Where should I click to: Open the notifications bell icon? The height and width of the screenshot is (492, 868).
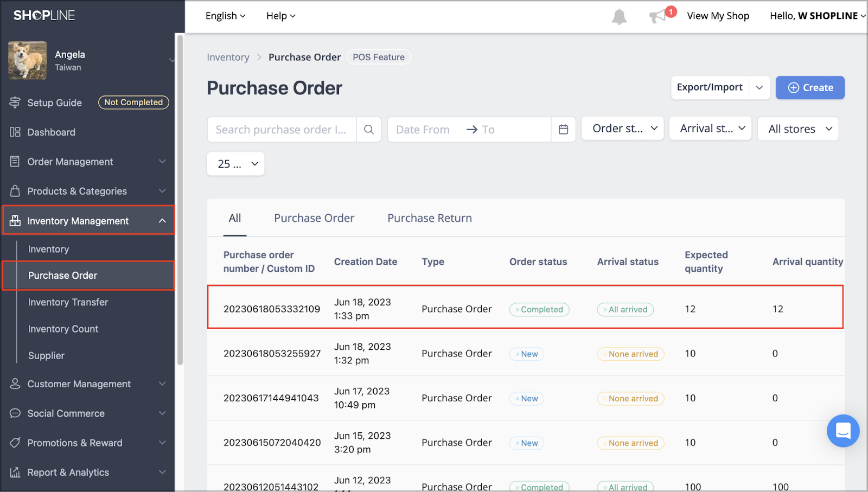point(619,16)
